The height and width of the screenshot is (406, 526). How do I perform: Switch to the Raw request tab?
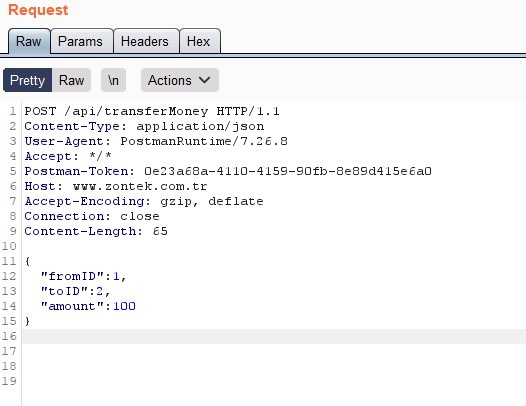tap(29, 41)
